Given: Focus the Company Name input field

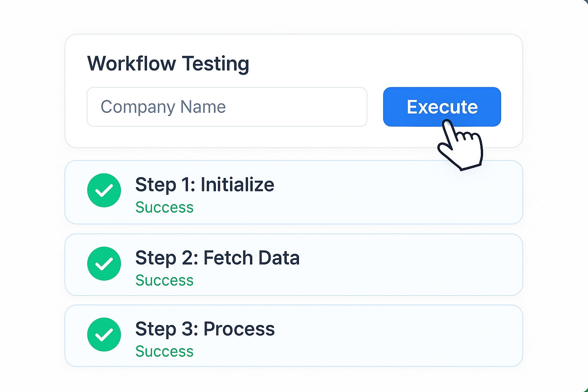Looking at the screenshot, I should [227, 107].
